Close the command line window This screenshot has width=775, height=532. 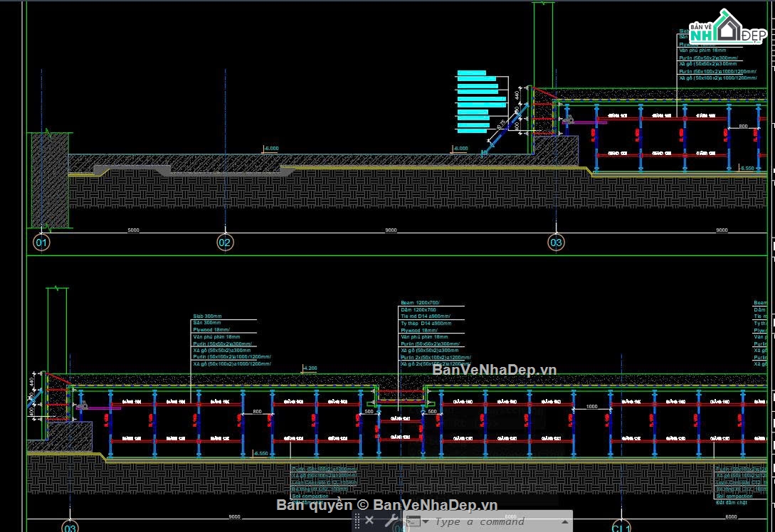click(x=369, y=520)
